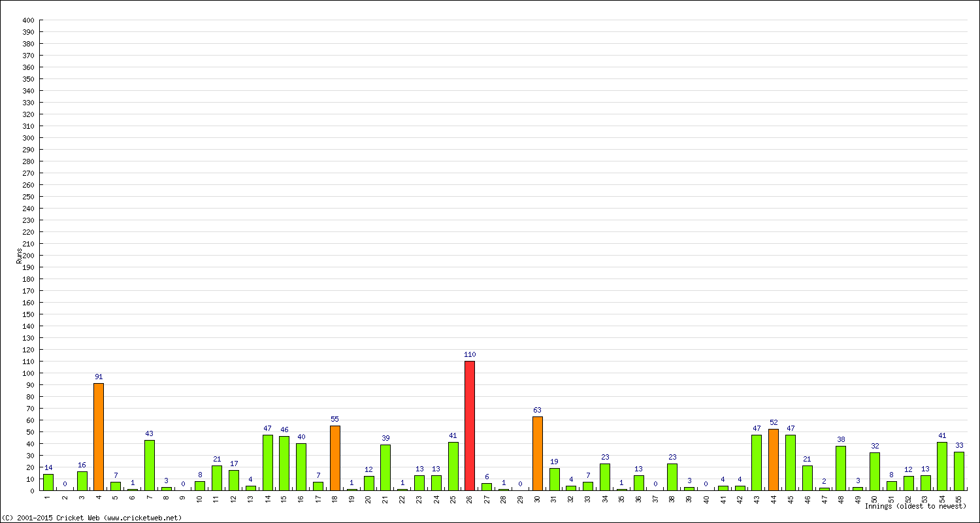Select the green bar for innings 15
This screenshot has width=980, height=523.
click(x=284, y=463)
